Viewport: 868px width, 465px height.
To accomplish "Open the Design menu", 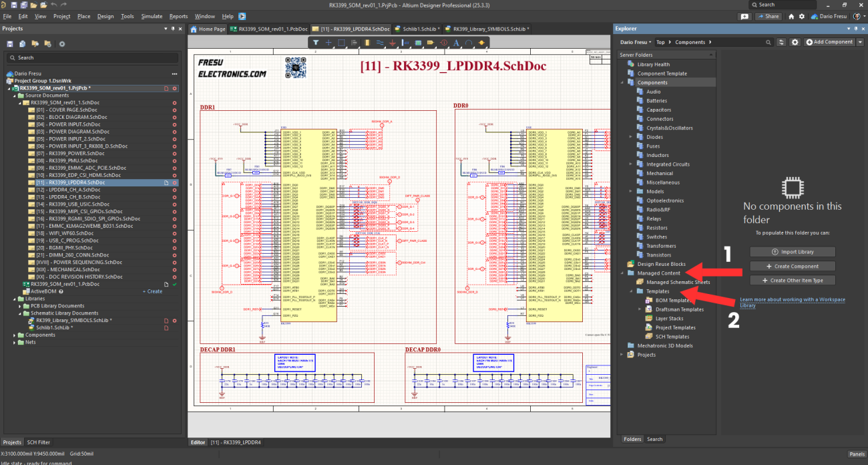I will tap(105, 16).
